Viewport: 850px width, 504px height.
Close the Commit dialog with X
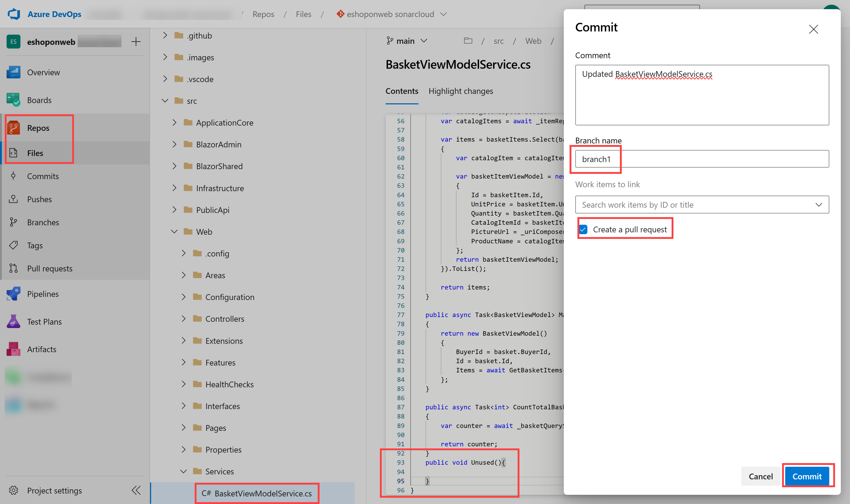[814, 29]
